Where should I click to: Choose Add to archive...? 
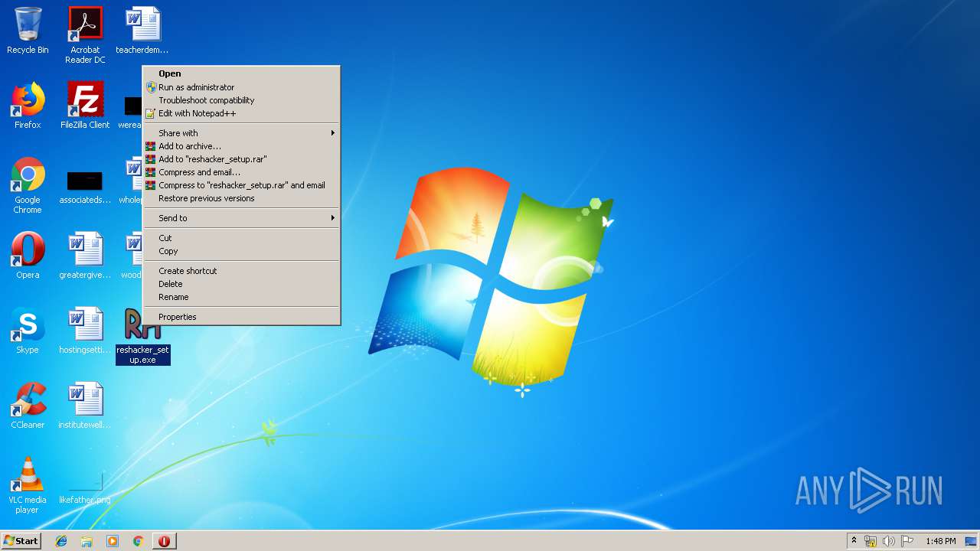241,146
